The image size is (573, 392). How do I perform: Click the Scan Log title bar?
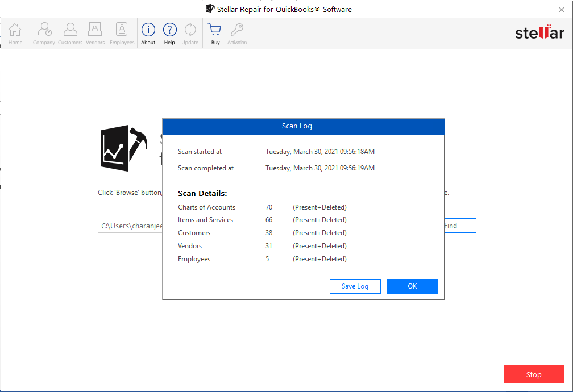point(304,126)
